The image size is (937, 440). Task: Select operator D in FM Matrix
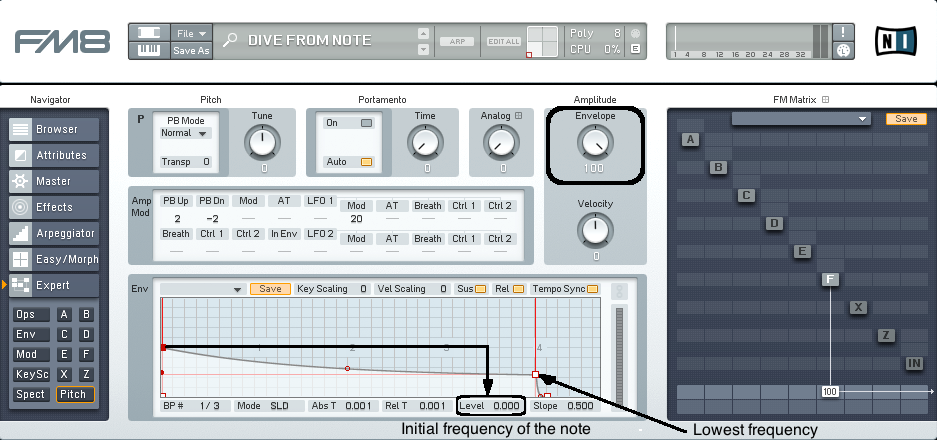pyautogui.click(x=774, y=223)
